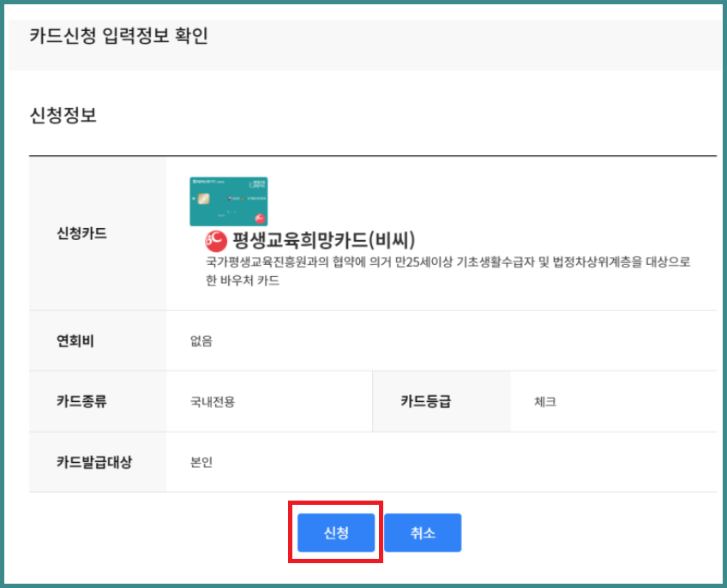Click the 없음 annual fee value
Viewport: 727px width, 588px height.
pos(201,341)
